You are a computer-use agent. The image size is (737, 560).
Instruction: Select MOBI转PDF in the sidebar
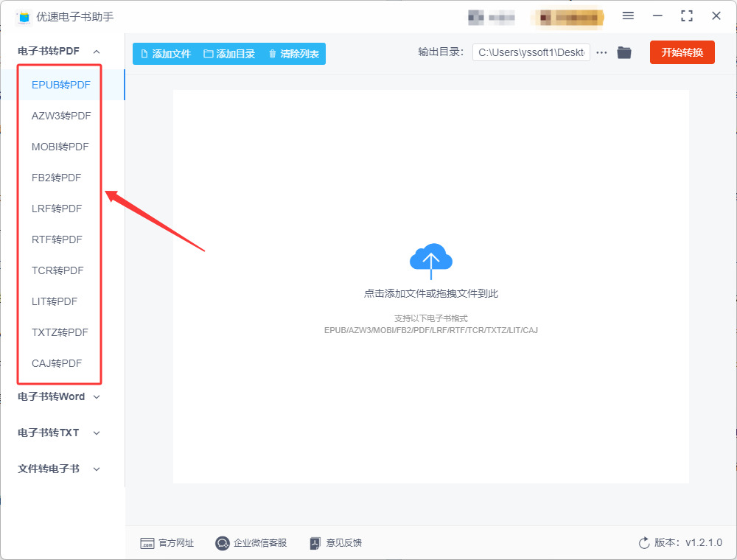60,147
